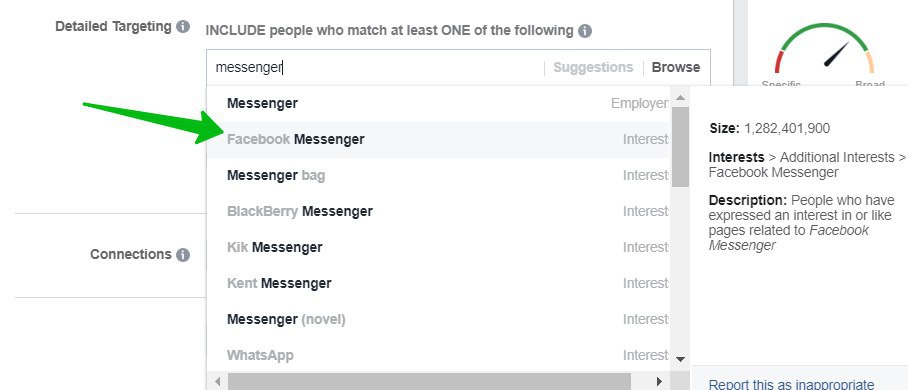Click the horizontal scrollbar right arrow

(659, 381)
